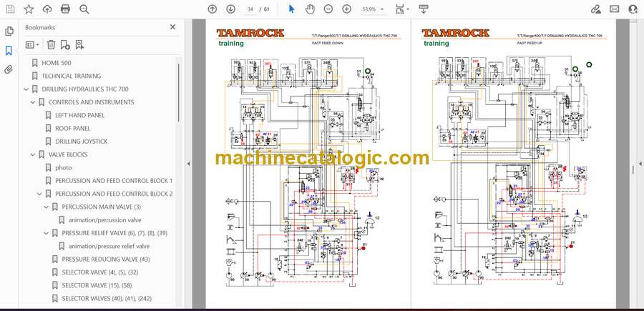Delete selected bookmark with trash icon
This screenshot has width=644, height=311.
(51, 45)
